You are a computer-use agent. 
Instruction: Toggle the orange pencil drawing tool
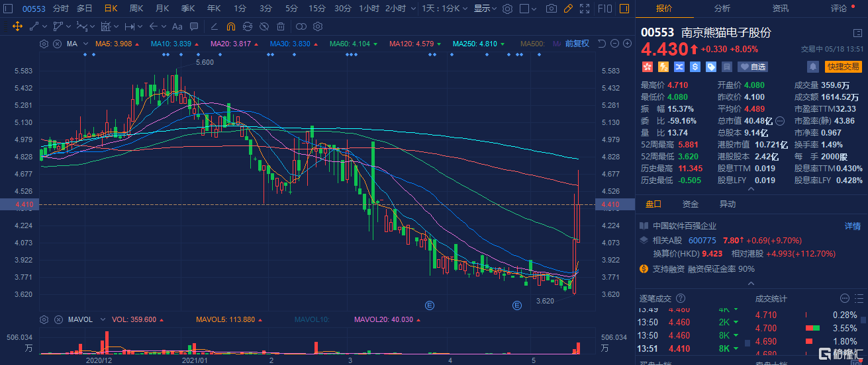567,9
